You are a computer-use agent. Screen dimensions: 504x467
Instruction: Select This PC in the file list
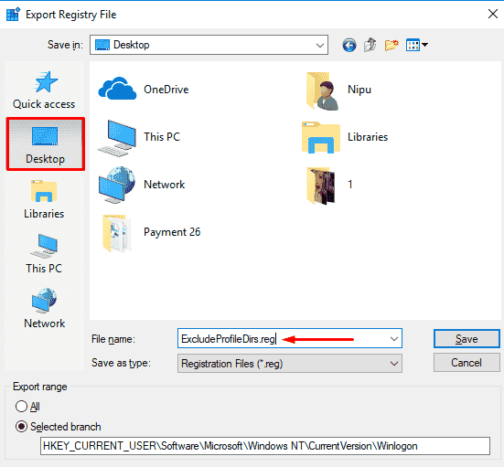point(139,137)
